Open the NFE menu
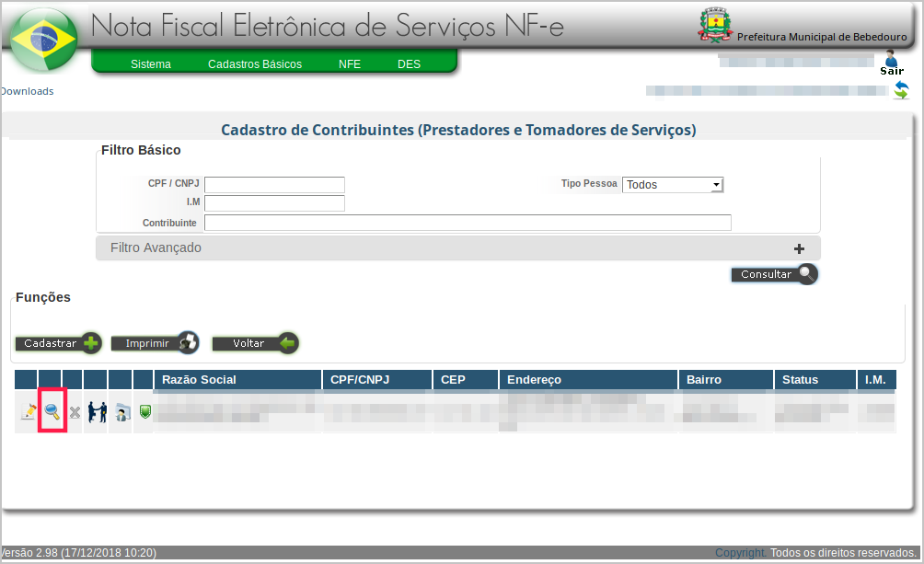This screenshot has height=564, width=924. (x=350, y=63)
